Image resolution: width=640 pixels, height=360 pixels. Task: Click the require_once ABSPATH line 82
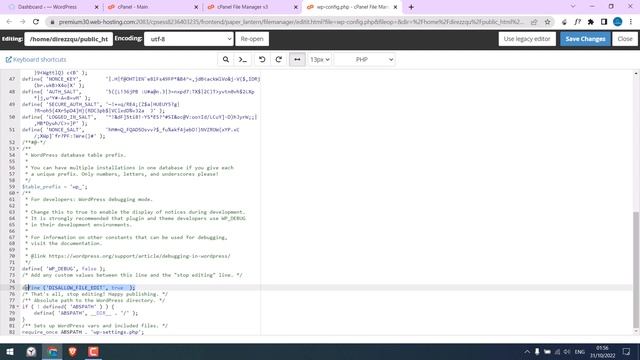click(x=83, y=332)
